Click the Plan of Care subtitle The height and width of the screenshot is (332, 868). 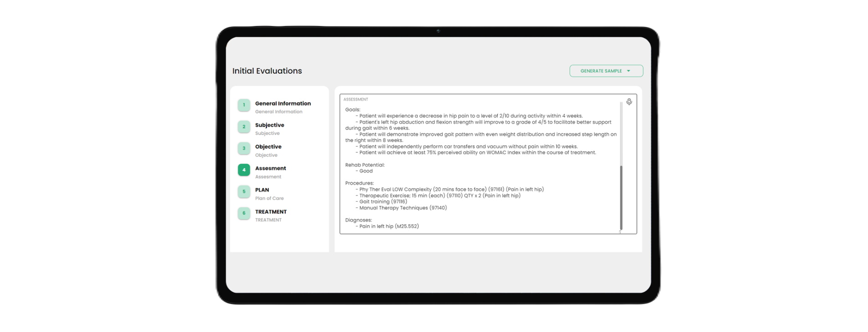click(269, 199)
